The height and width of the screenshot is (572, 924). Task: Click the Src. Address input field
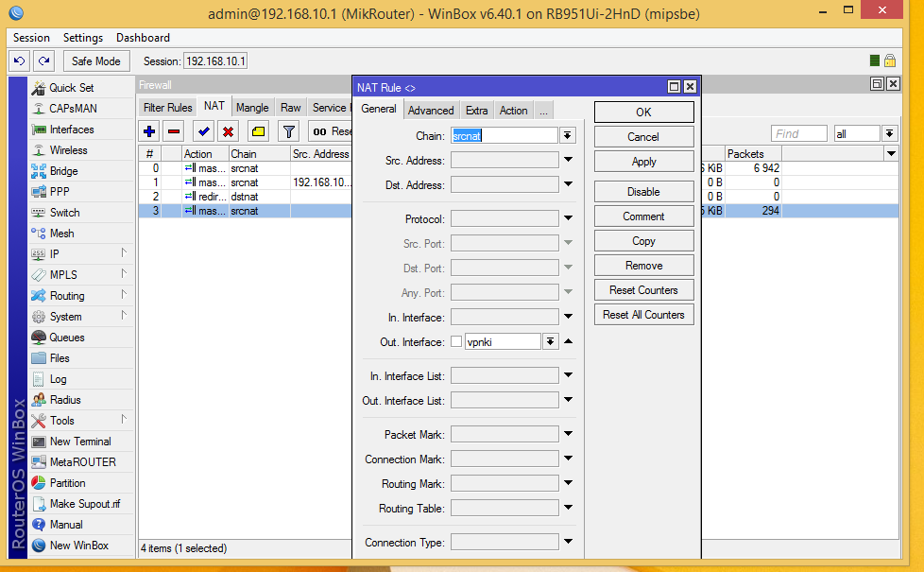point(505,160)
